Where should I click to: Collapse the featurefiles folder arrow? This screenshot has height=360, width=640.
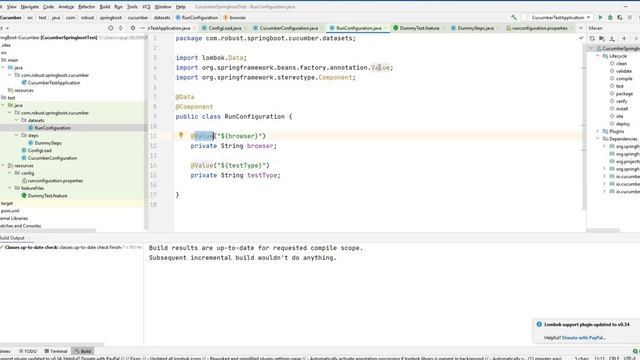pos(10,188)
